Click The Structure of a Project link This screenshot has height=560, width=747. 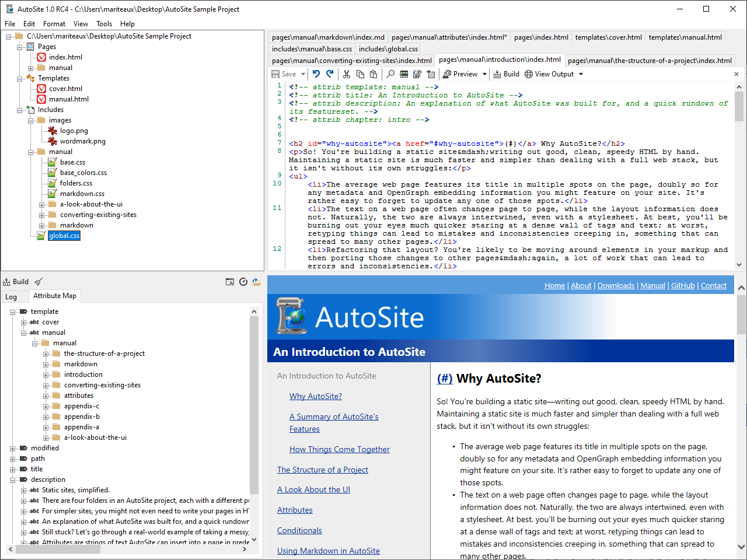(x=323, y=470)
